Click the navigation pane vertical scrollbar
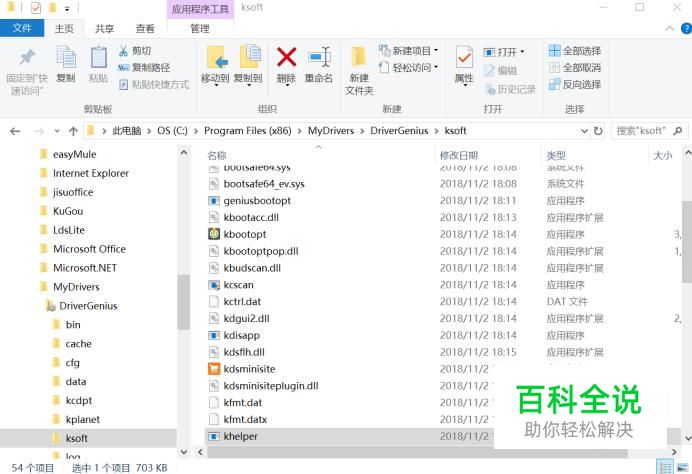This screenshot has height=474, width=692. pos(184,302)
